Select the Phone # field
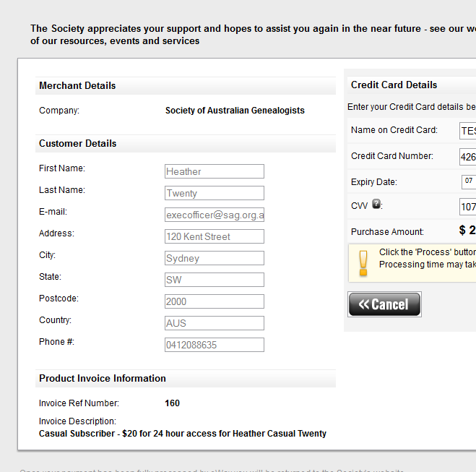The height and width of the screenshot is (472, 476). coord(215,345)
